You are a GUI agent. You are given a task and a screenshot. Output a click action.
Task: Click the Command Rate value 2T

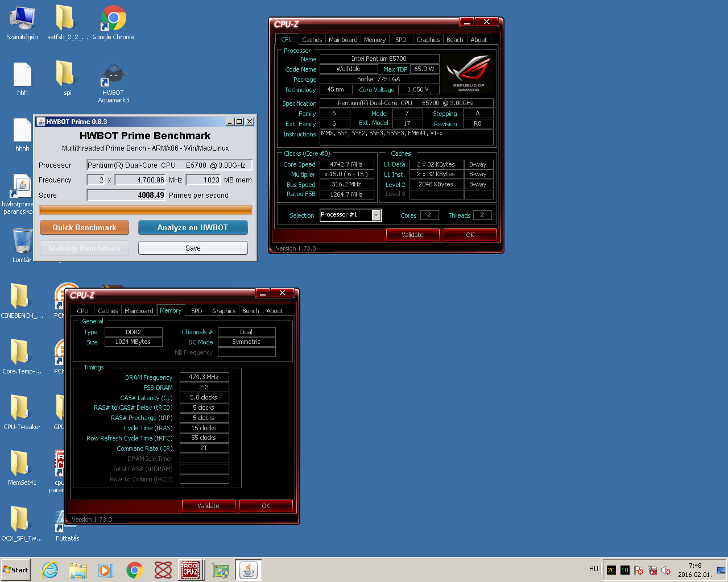(204, 448)
